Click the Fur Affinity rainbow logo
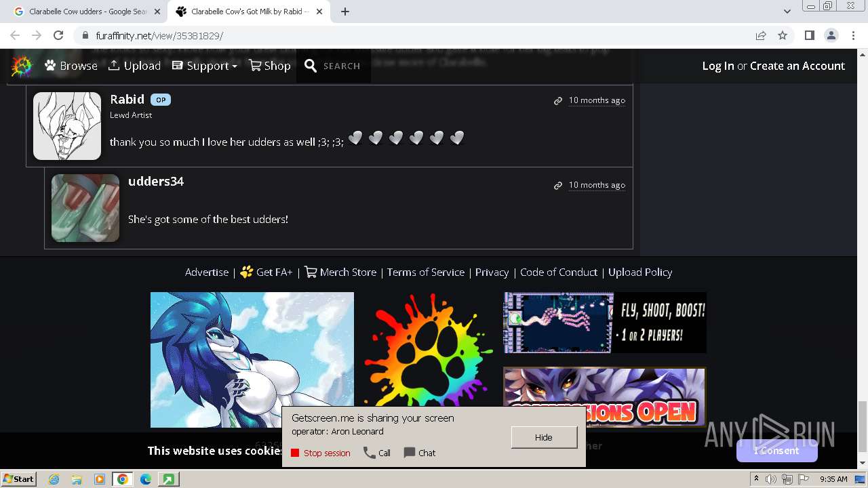The width and height of the screenshot is (868, 488). tap(22, 66)
